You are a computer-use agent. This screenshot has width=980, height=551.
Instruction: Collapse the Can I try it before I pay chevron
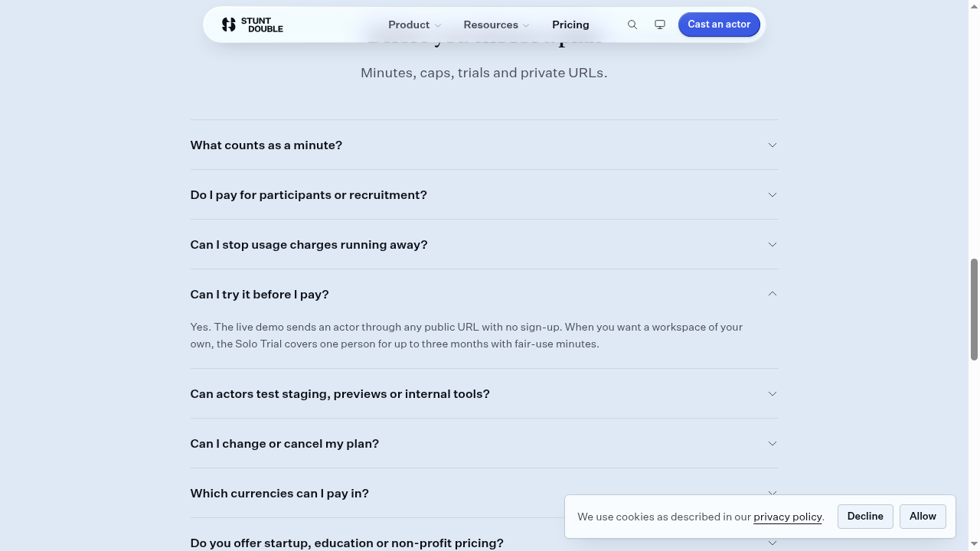773,294
